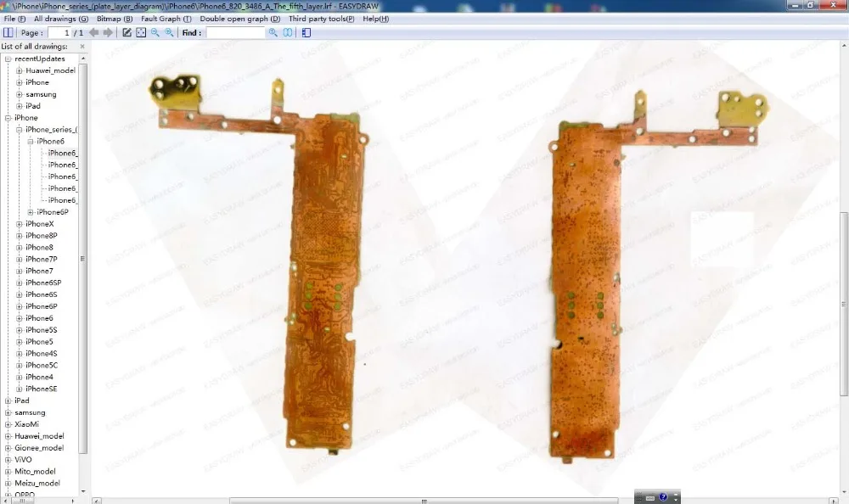Click the blue help icon in language bar

click(x=663, y=497)
